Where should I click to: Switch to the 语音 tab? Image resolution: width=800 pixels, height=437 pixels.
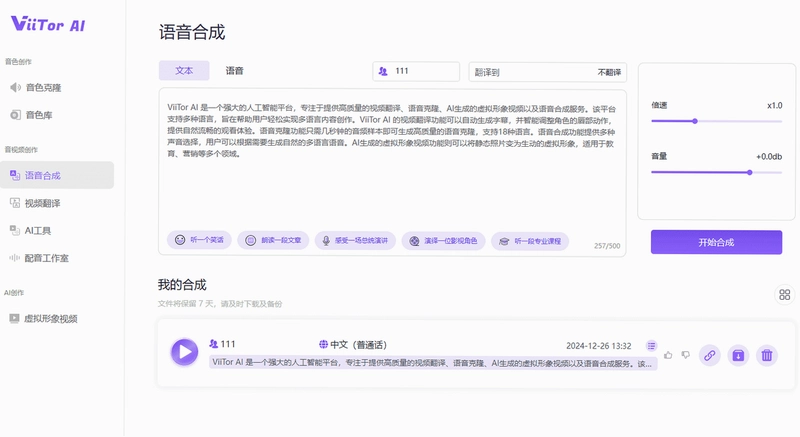pyautogui.click(x=234, y=71)
